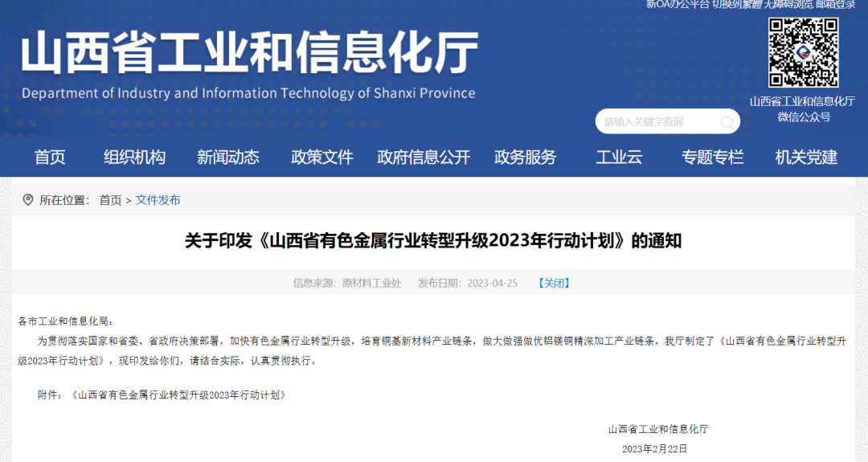
Task: Select 政策文件 in the navigation bar
Action: point(321,157)
